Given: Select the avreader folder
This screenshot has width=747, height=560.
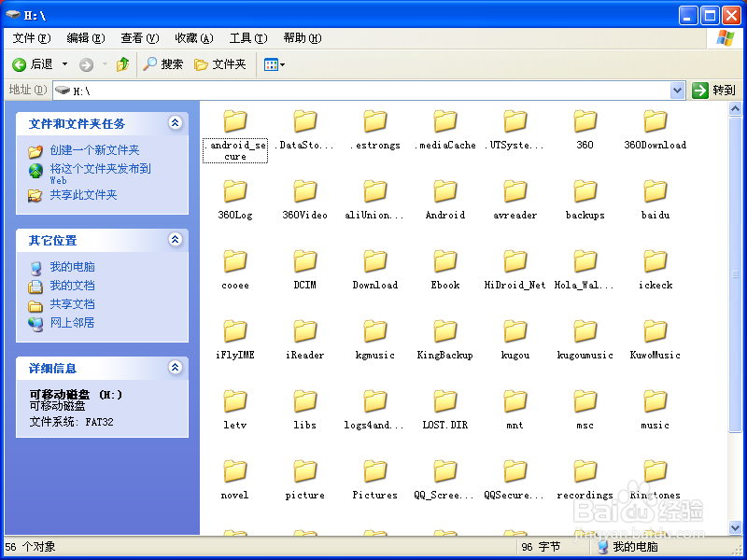Looking at the screenshot, I should (515, 200).
